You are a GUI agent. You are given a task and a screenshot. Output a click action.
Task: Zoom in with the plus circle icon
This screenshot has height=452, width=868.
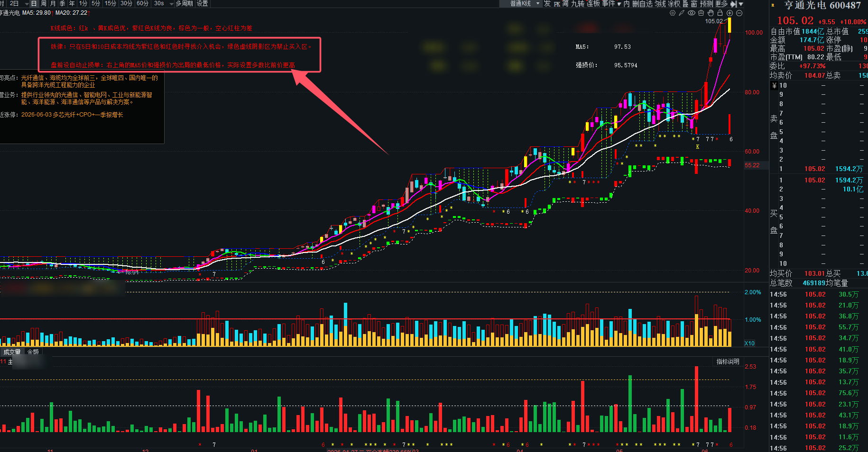pyautogui.click(x=729, y=13)
